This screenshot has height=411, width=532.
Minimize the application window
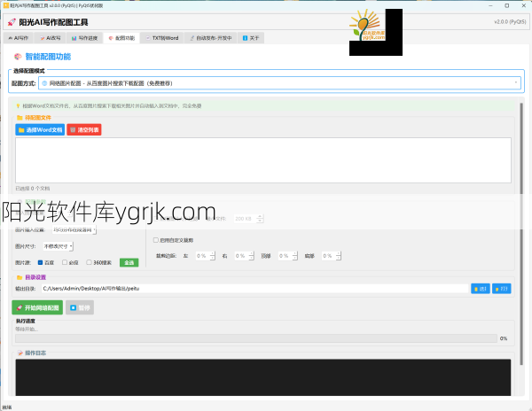click(x=490, y=5)
